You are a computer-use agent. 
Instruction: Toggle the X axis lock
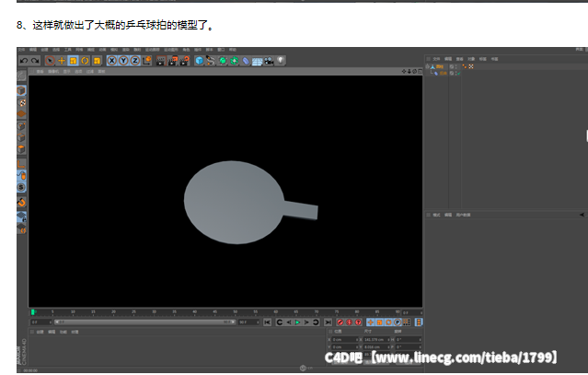pos(111,61)
